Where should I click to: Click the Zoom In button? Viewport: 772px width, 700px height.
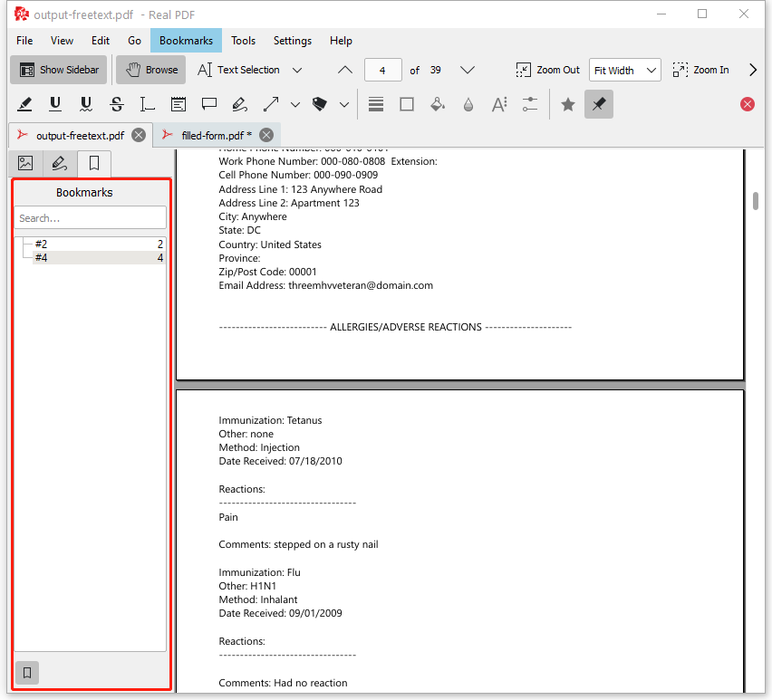[700, 70]
